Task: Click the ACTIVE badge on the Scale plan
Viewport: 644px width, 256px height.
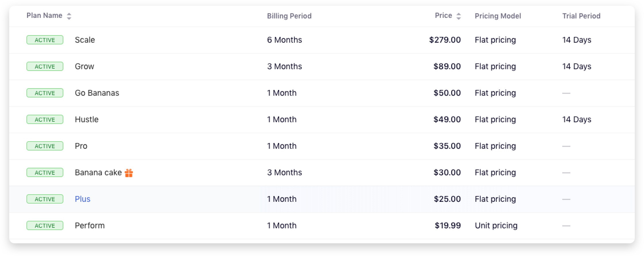Action: click(45, 40)
